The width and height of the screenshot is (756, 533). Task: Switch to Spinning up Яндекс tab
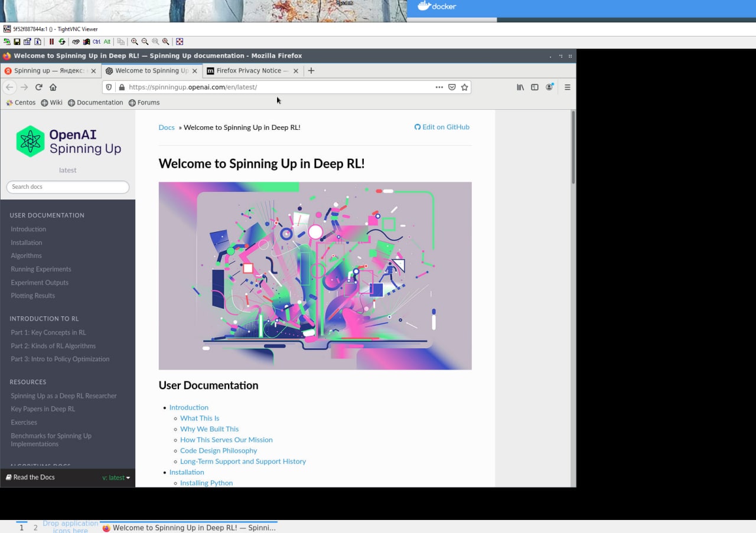tap(50, 70)
